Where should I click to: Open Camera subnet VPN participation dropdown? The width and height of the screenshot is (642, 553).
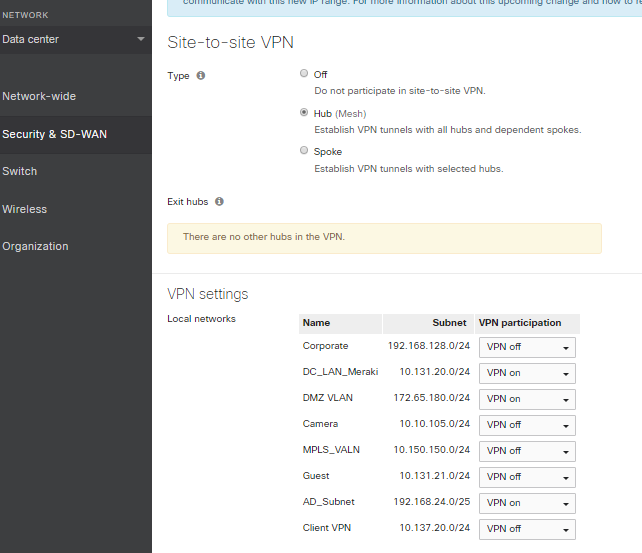coord(527,425)
